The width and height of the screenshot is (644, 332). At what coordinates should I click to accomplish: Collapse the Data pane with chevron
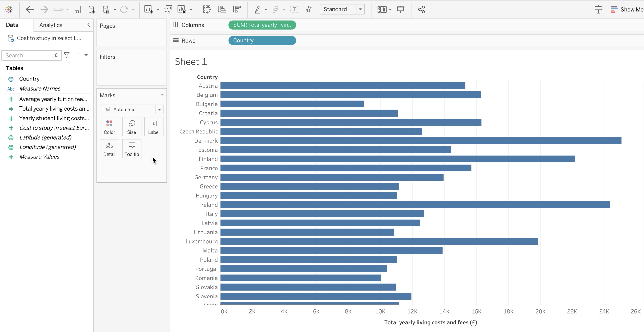88,25
